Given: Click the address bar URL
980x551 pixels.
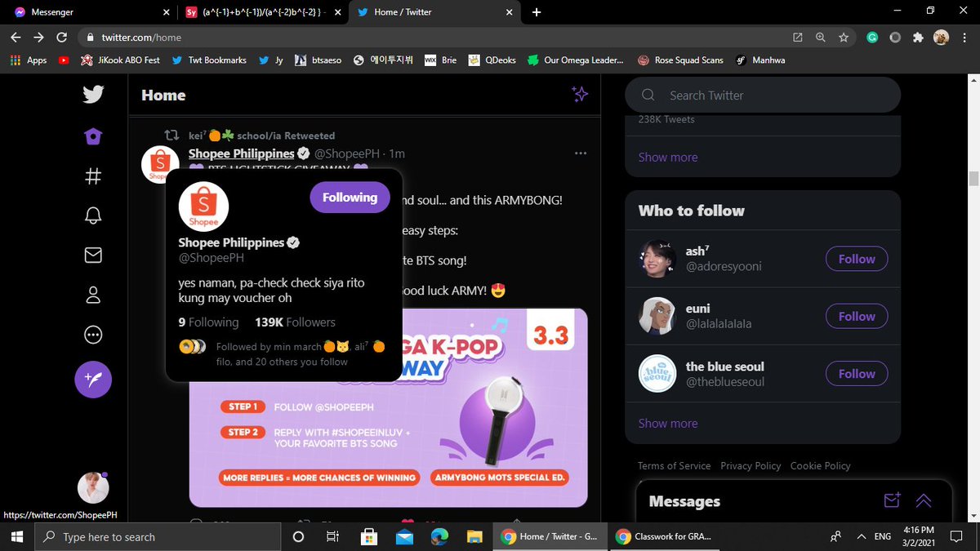Looking at the screenshot, I should [x=140, y=38].
